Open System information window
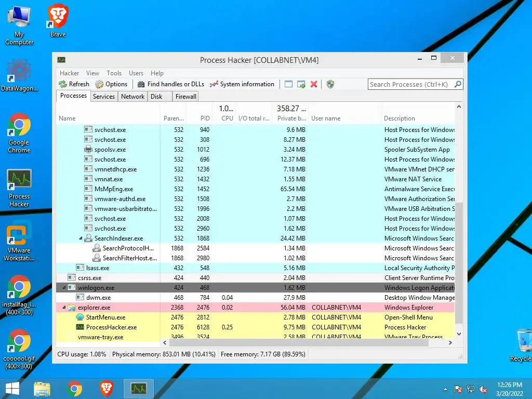Image resolution: width=532 pixels, height=399 pixels. pos(242,84)
